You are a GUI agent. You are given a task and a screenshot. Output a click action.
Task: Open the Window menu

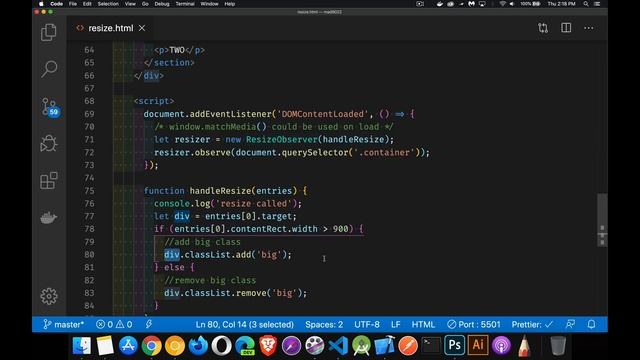[x=209, y=4]
